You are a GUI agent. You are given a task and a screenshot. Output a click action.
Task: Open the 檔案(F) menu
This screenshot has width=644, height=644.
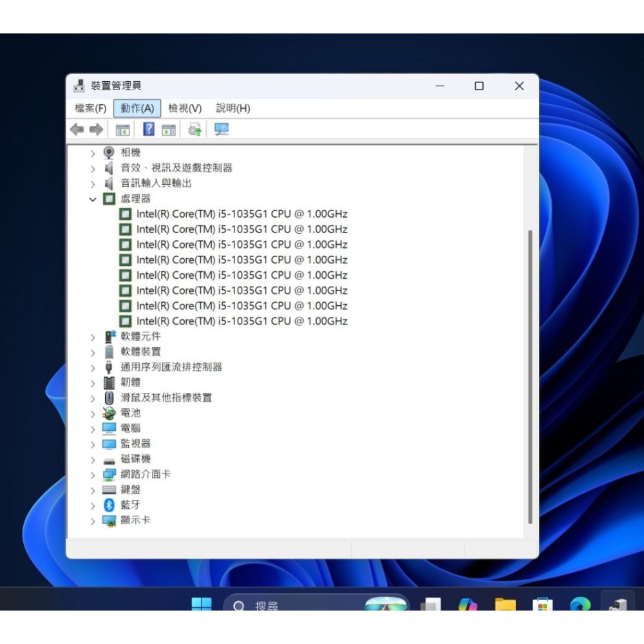(x=90, y=108)
